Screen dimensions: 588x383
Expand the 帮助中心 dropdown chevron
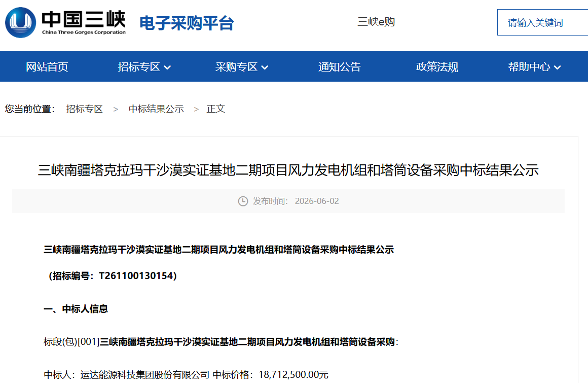[x=557, y=67]
